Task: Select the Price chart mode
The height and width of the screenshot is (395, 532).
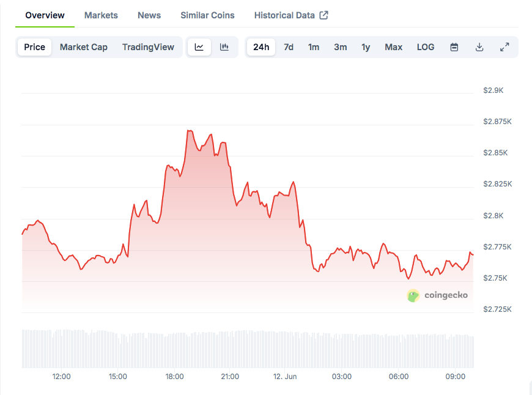Action: (x=35, y=47)
